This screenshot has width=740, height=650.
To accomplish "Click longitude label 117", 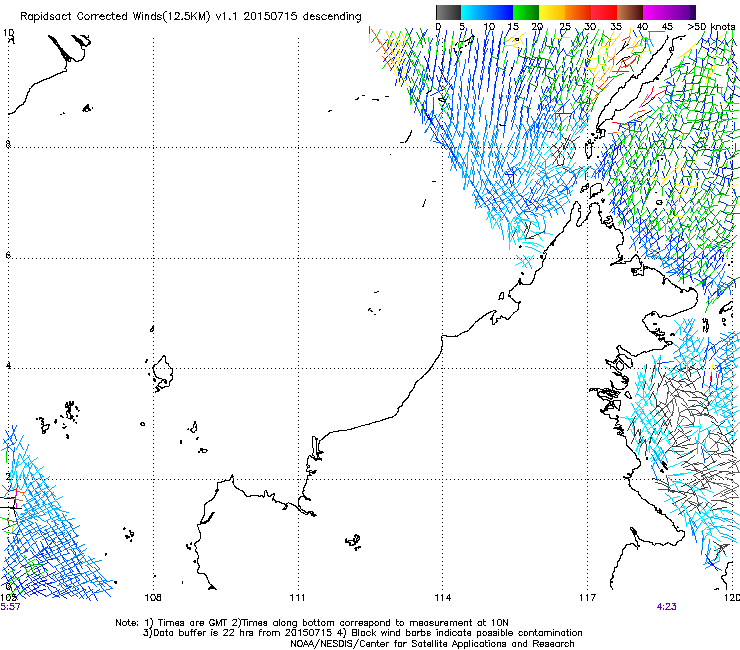I will coord(588,598).
